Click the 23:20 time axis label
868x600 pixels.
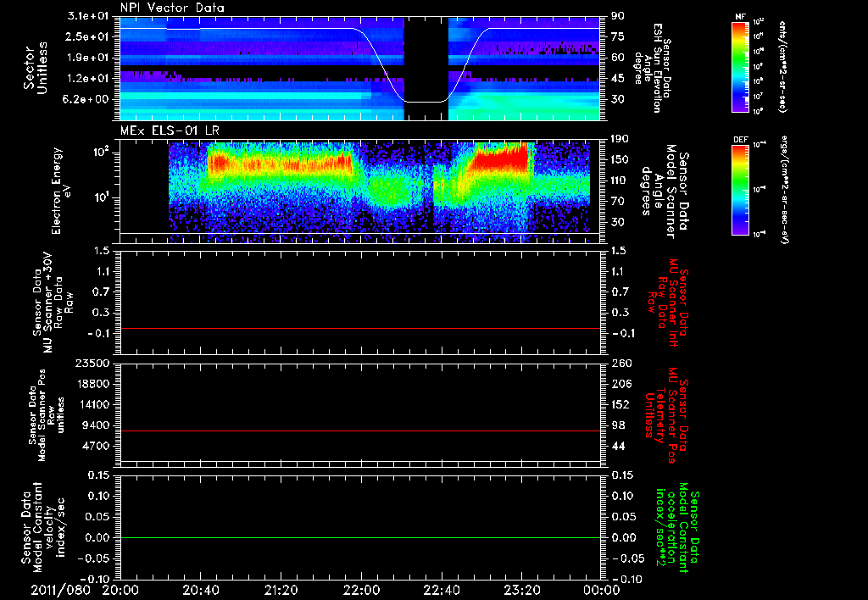[x=521, y=590]
